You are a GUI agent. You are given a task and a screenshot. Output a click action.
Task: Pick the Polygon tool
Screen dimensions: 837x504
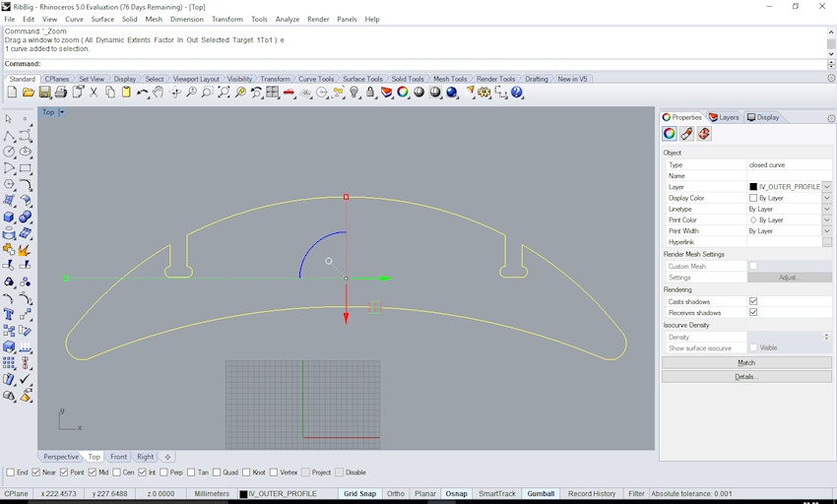[x=9, y=184]
